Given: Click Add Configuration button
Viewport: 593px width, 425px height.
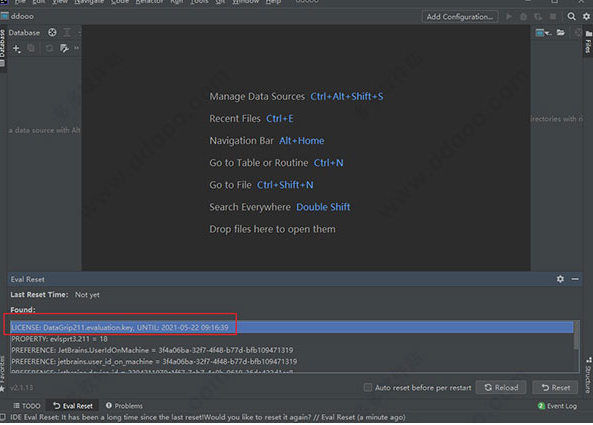Looking at the screenshot, I should 459,17.
